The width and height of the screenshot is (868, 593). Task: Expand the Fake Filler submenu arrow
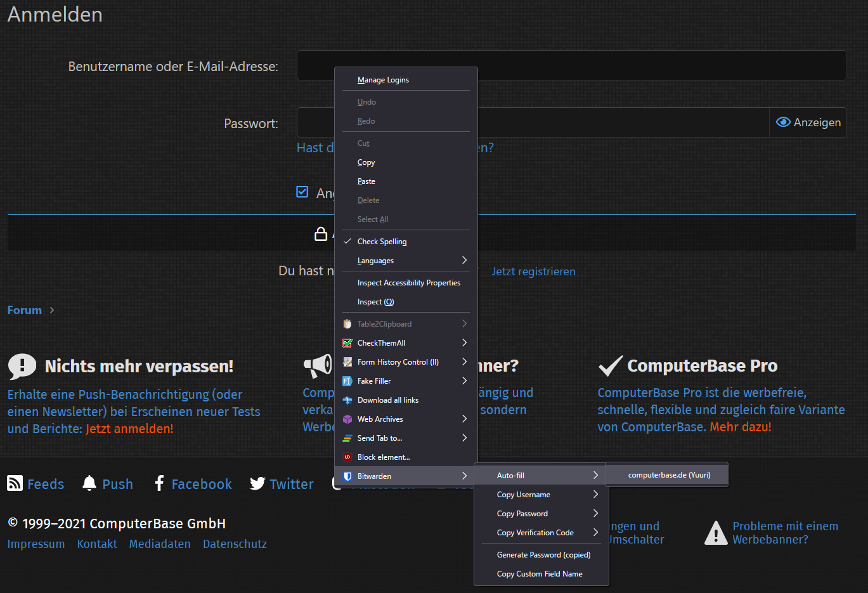pos(465,381)
